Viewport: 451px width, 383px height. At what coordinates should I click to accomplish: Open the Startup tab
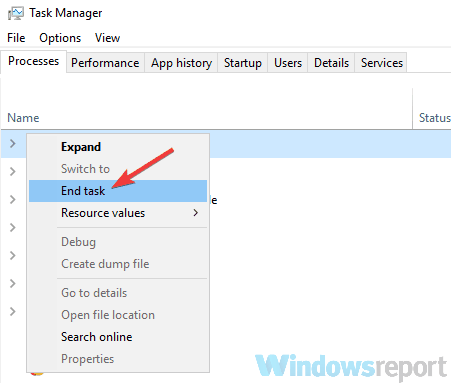click(243, 63)
